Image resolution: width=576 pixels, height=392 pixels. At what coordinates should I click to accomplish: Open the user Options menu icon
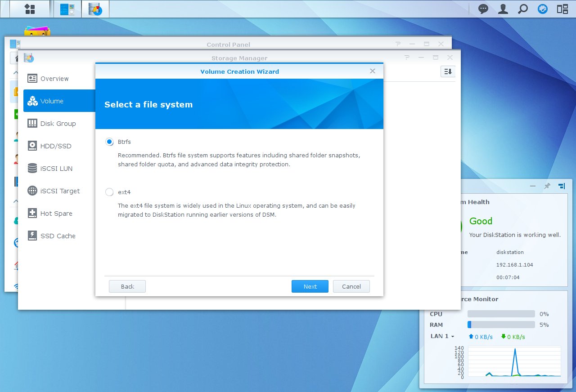point(503,9)
